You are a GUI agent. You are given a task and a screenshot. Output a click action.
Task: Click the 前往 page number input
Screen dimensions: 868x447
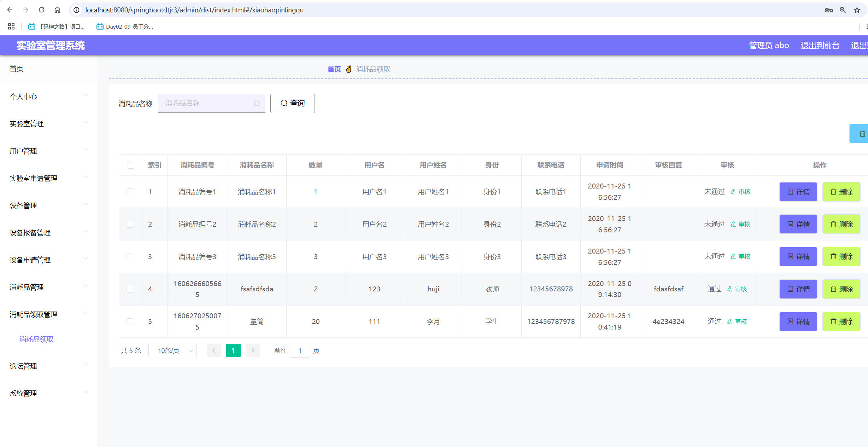(x=300, y=350)
